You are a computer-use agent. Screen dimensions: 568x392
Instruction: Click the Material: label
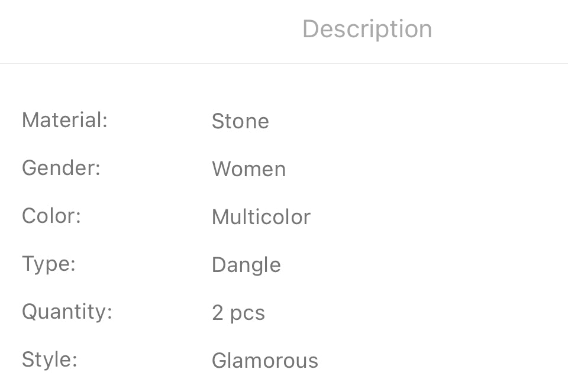pyautogui.click(x=65, y=120)
